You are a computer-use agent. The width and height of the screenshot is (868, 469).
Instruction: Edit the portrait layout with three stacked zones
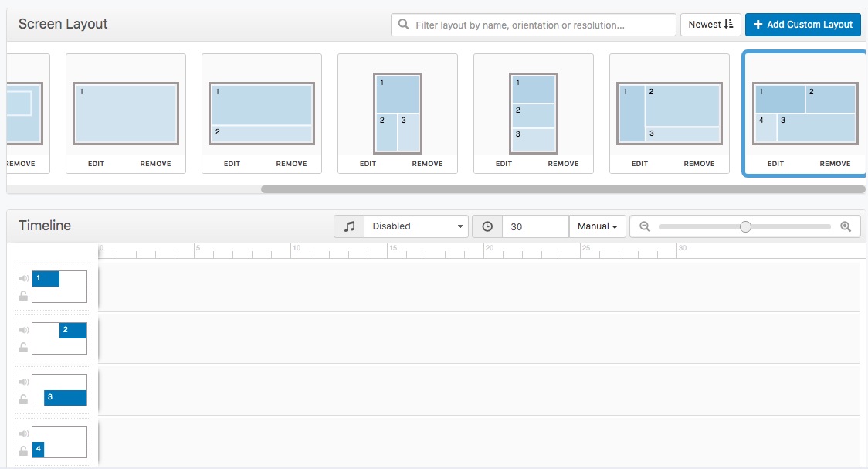[504, 163]
